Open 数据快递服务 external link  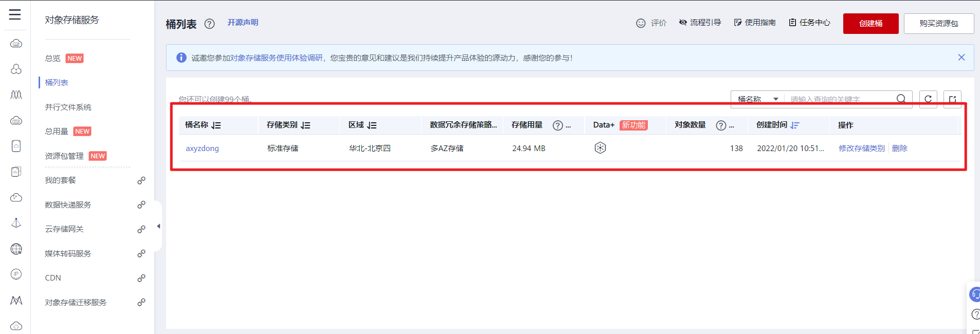pos(68,205)
